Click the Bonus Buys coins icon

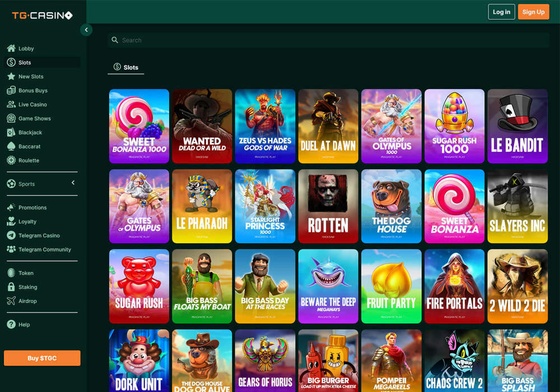[11, 90]
